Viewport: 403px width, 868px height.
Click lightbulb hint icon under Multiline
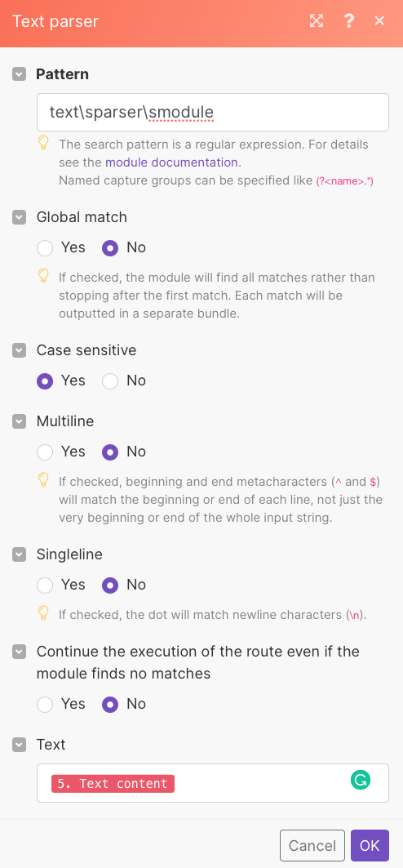point(44,480)
